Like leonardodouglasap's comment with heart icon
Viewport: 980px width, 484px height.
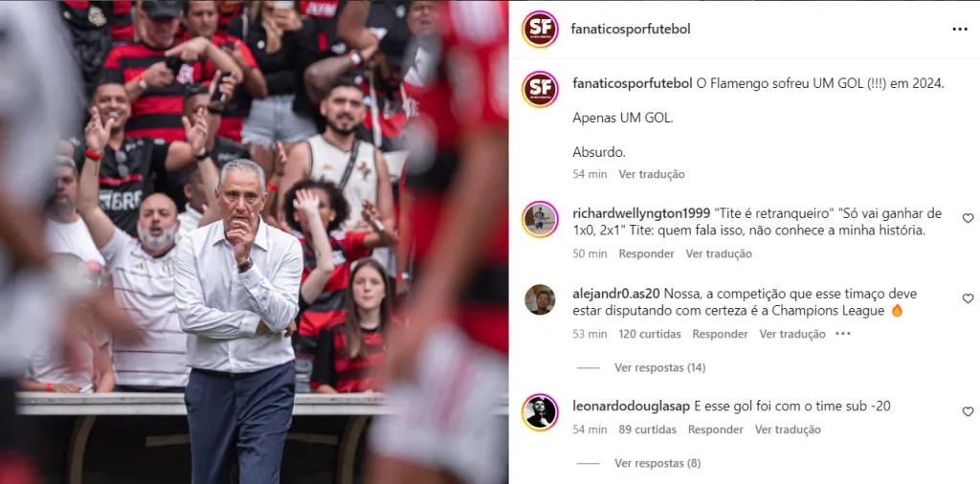point(968,411)
